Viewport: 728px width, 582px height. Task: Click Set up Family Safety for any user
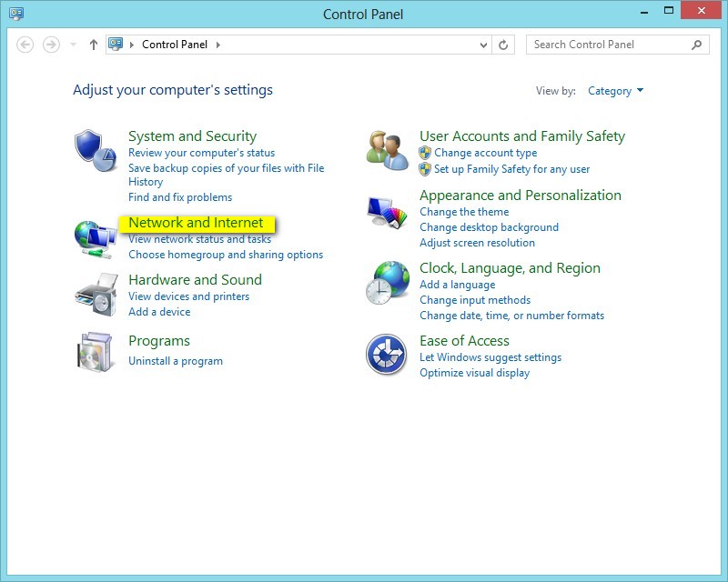tap(511, 169)
